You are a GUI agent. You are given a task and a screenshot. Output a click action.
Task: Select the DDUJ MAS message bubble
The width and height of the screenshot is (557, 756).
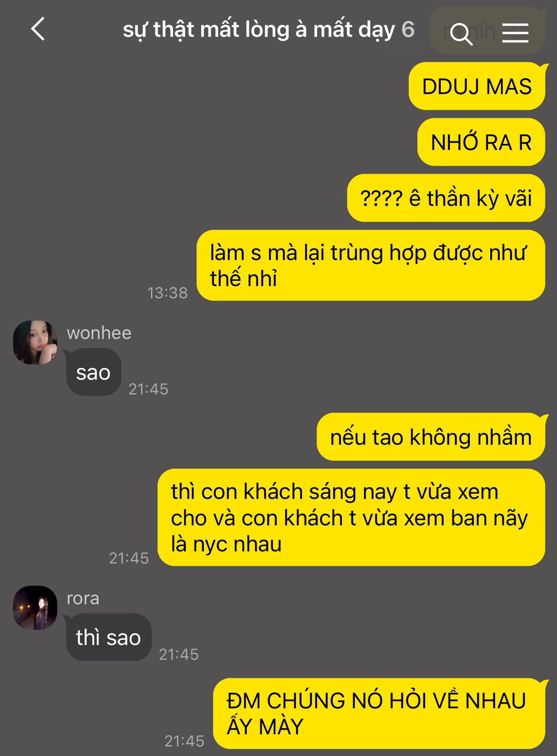click(477, 86)
